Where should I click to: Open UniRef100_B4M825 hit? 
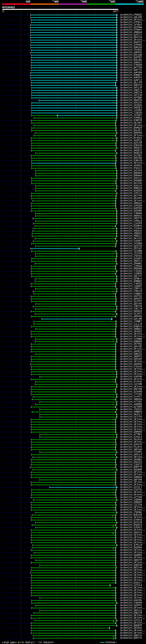131,128
